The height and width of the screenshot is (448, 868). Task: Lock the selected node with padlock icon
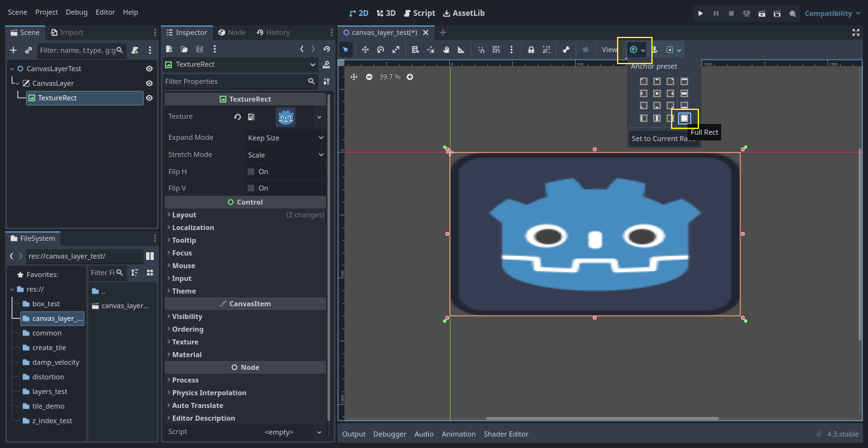tap(531, 50)
